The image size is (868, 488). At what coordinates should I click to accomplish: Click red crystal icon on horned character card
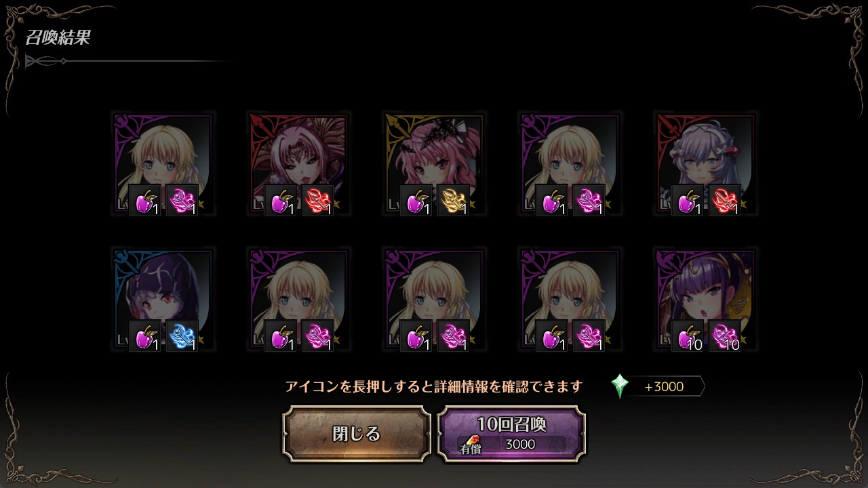pos(317,201)
